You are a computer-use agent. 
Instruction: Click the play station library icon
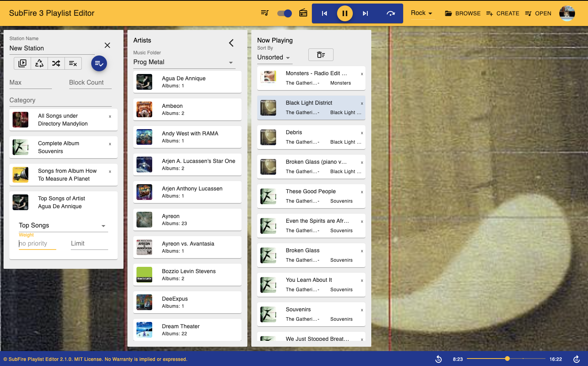pos(22,63)
